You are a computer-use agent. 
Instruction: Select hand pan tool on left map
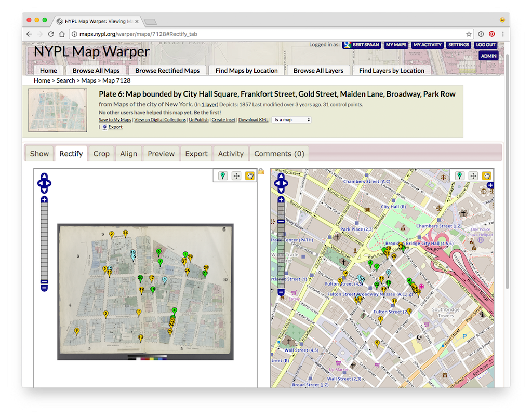[x=250, y=175]
